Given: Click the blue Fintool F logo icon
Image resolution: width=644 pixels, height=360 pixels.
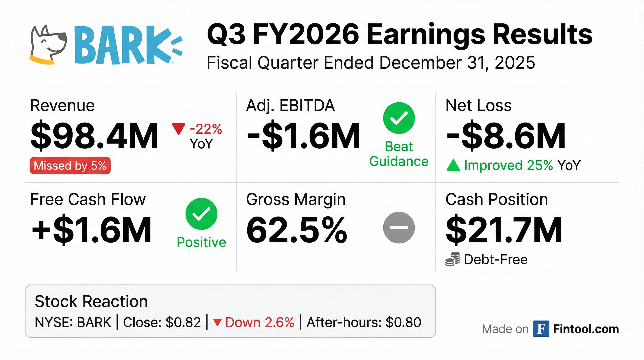Looking at the screenshot, I should tap(541, 328).
